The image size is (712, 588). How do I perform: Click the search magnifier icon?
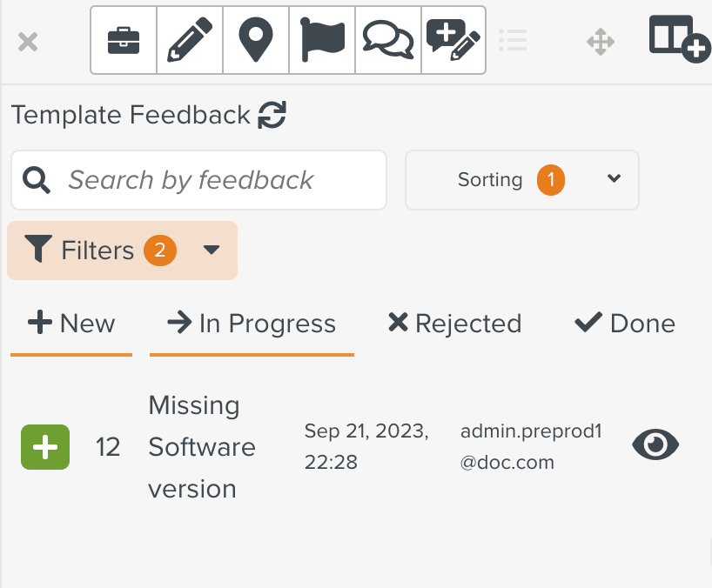36,179
